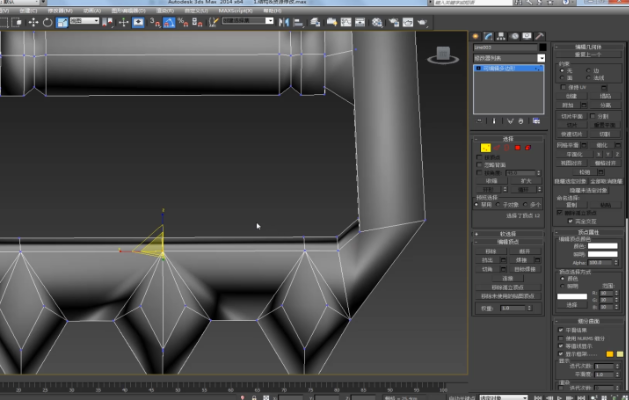Viewport: 629px width, 400px height.
Task: Toggle the Angle Snap button
Action: click(169, 22)
